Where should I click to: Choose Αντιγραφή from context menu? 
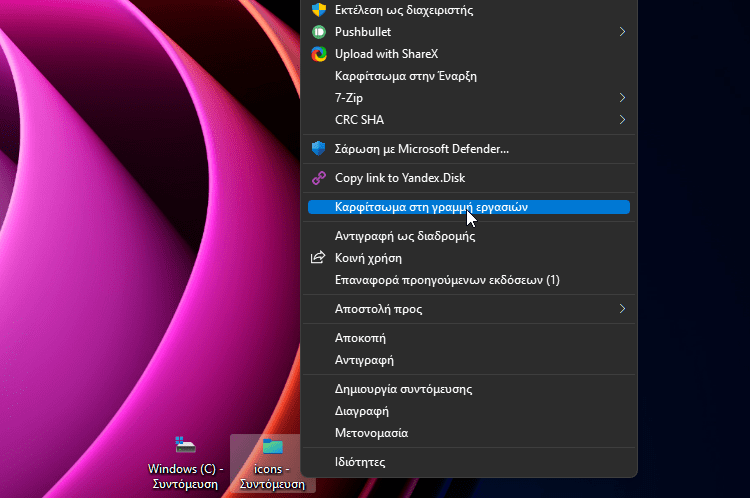(x=469, y=360)
